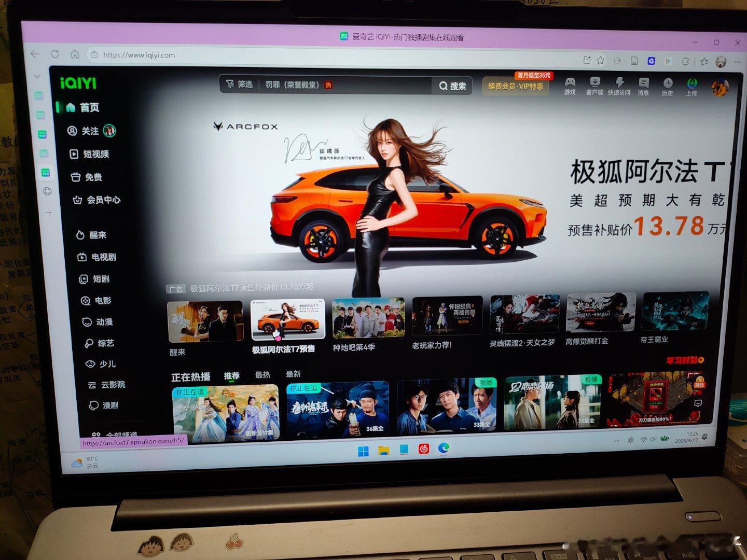Open the hot-show card marked 33集全
Image resolution: width=747 pixels, height=560 pixels.
pos(447,407)
